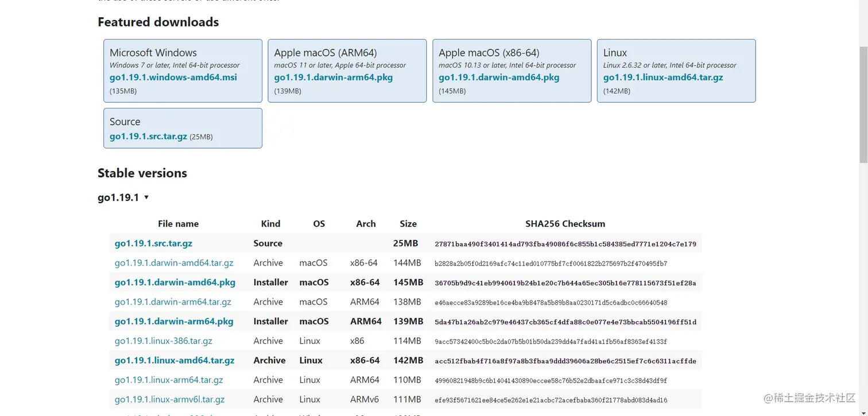Open go1.19.1.darwin-arm64.pkg installer table link
This screenshot has height=416, width=868.
click(174, 321)
